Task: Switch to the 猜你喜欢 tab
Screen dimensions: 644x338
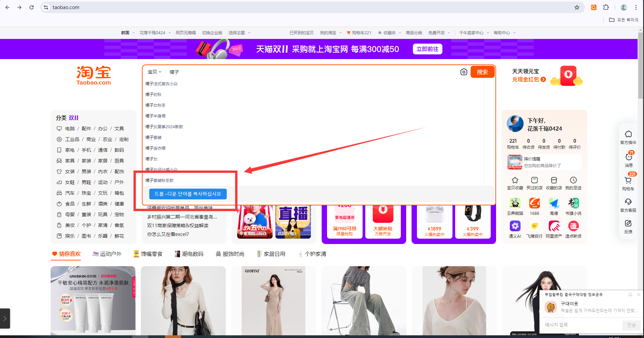Action: click(66, 254)
